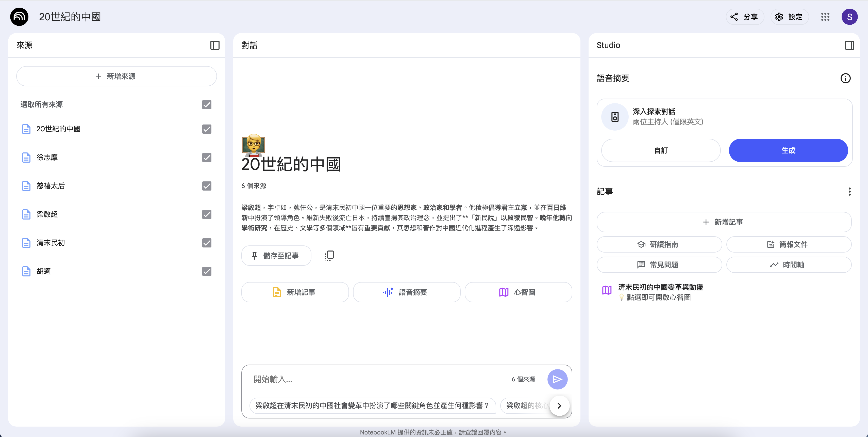Image resolution: width=868 pixels, height=437 pixels.
Task: Toggle the 慈禧太后 source checkbox
Action: click(207, 186)
